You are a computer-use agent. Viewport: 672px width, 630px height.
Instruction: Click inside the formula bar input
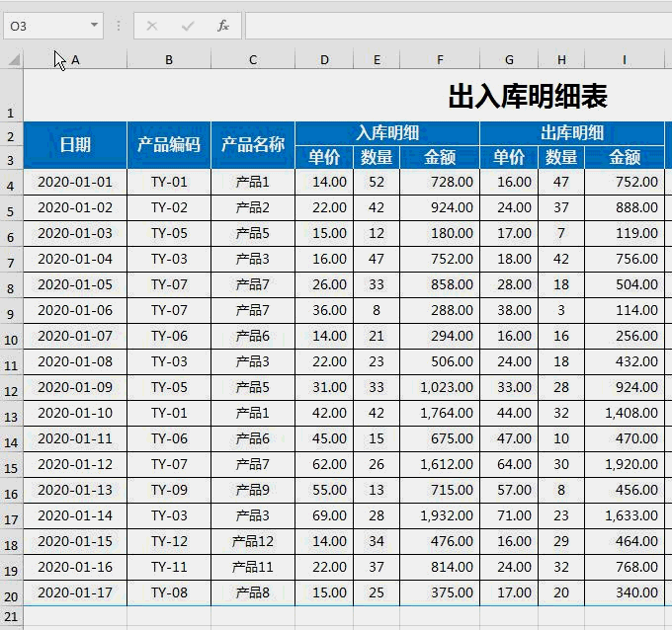pyautogui.click(x=459, y=26)
